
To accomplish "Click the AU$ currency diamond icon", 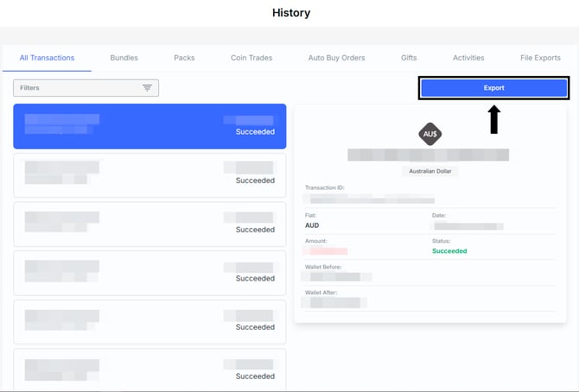I will pyautogui.click(x=429, y=134).
